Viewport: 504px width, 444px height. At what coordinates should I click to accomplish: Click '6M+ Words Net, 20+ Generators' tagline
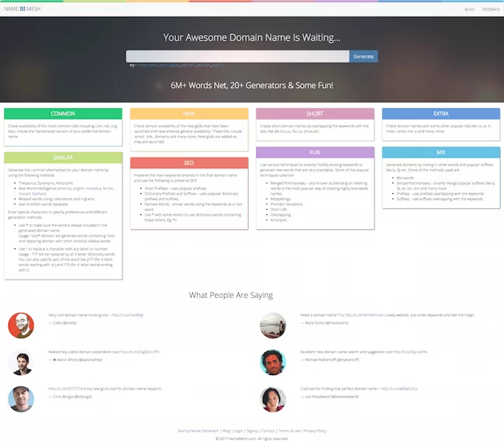coord(252,85)
